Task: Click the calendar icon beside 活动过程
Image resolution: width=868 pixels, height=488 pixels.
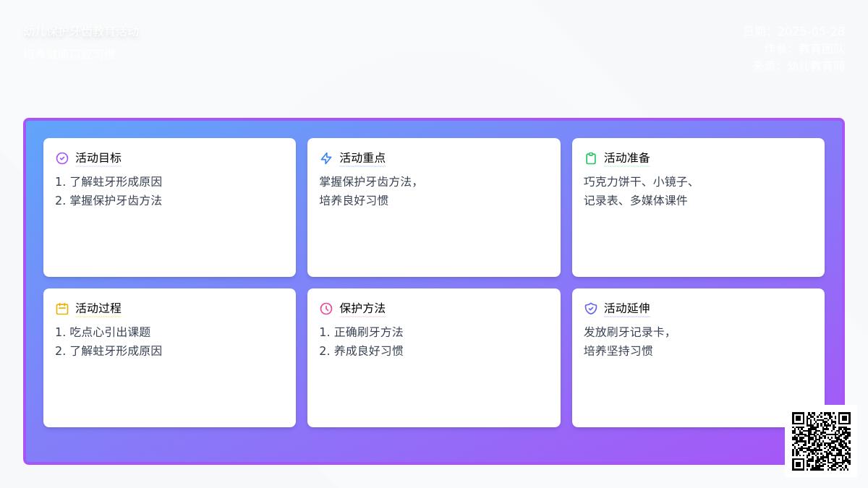Action: tap(62, 309)
